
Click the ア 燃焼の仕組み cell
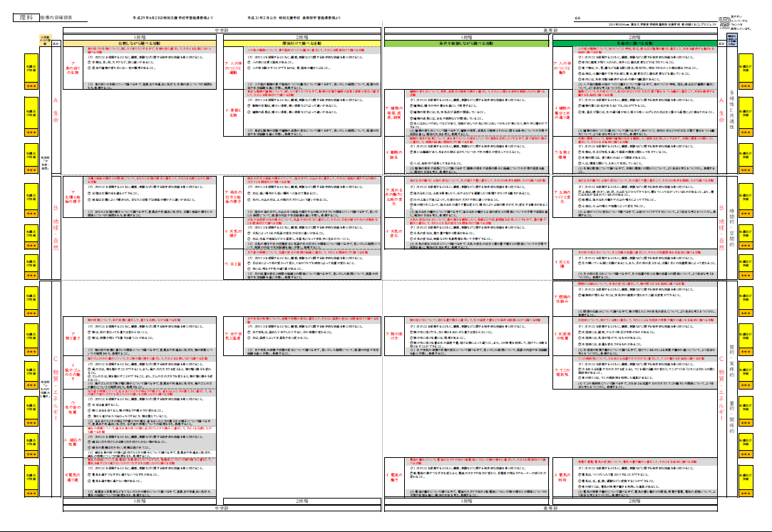(562, 299)
